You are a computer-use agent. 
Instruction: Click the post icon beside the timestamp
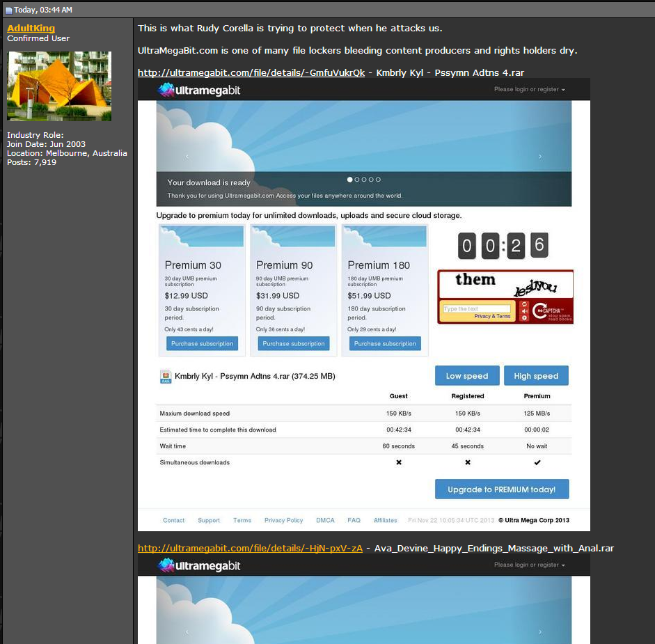pos(9,10)
